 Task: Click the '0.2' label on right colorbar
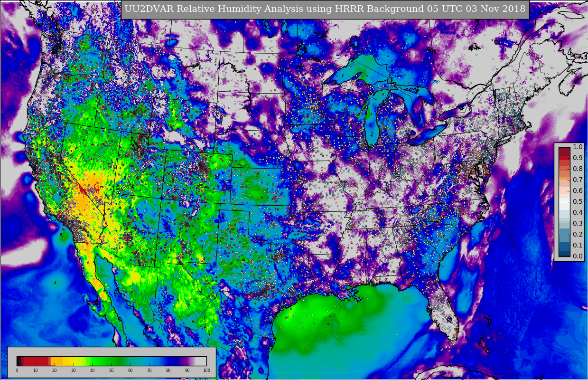click(x=578, y=235)
